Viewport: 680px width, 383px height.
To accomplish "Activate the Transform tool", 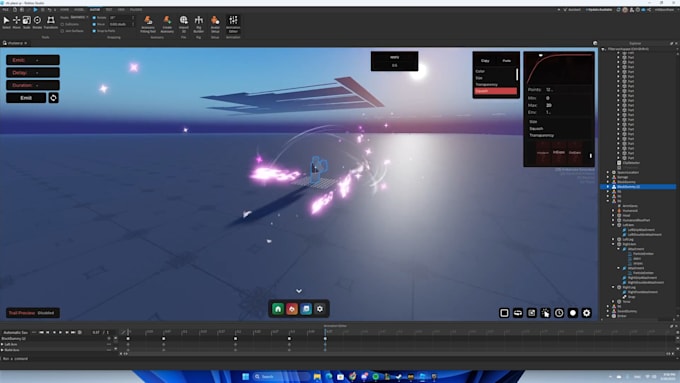I will coord(51,22).
